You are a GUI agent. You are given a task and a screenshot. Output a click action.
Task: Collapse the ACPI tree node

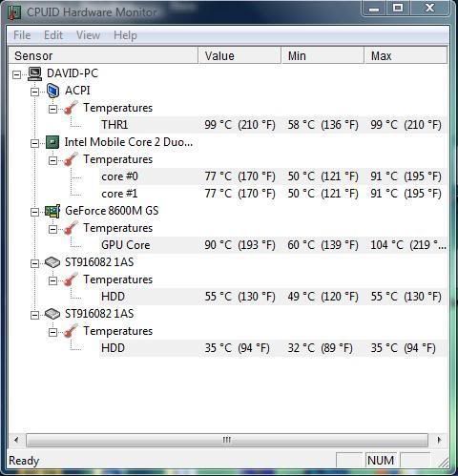[34, 92]
